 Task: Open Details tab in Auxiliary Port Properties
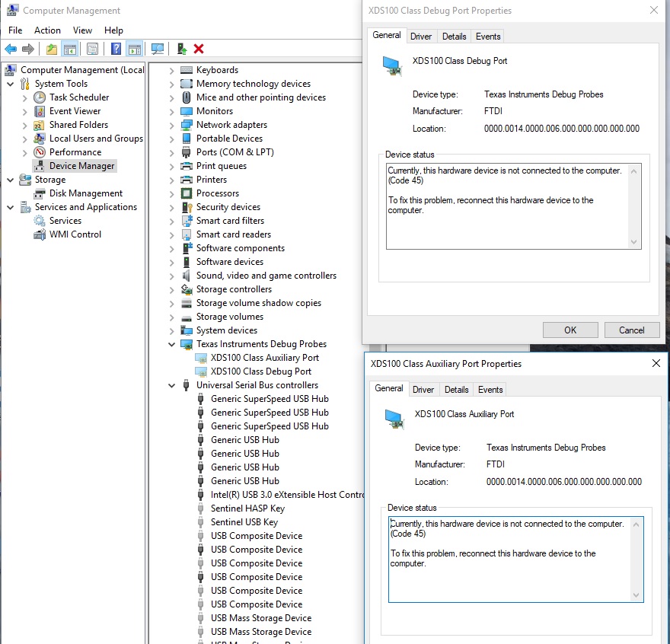[x=456, y=390]
